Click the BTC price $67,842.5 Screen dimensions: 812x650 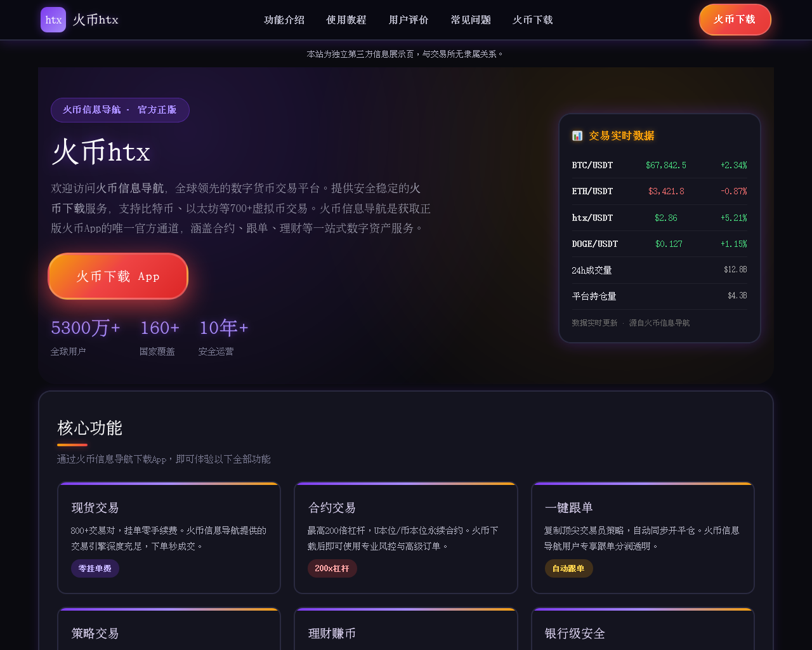pos(666,165)
